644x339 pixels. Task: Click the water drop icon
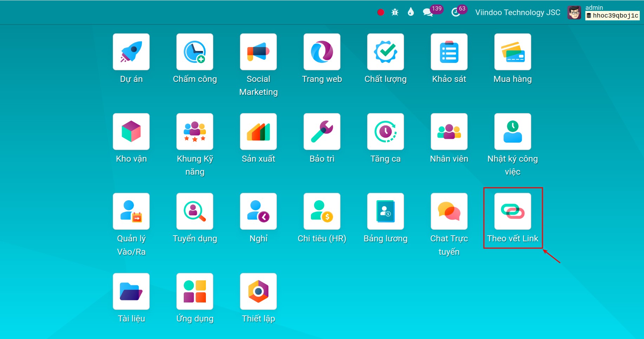(x=411, y=12)
